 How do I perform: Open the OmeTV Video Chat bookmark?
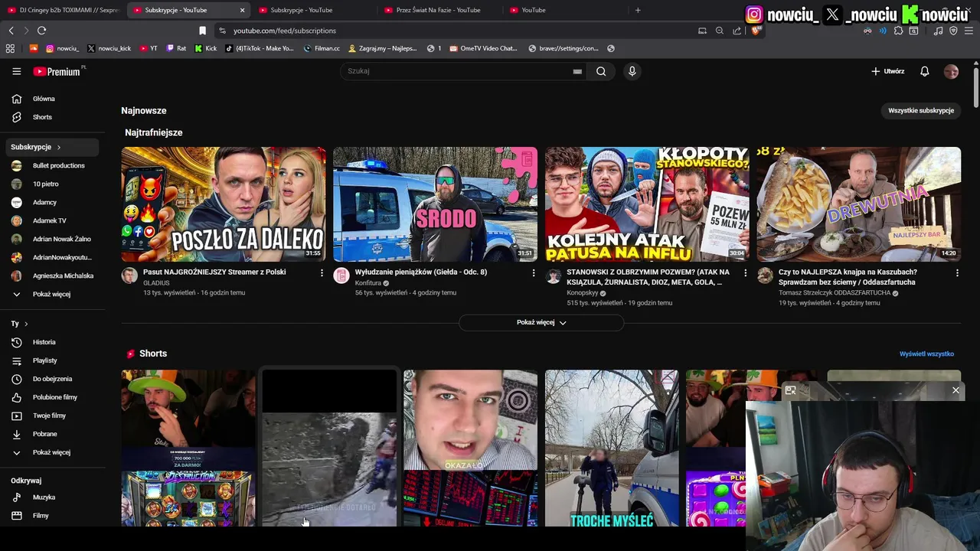[x=484, y=48]
